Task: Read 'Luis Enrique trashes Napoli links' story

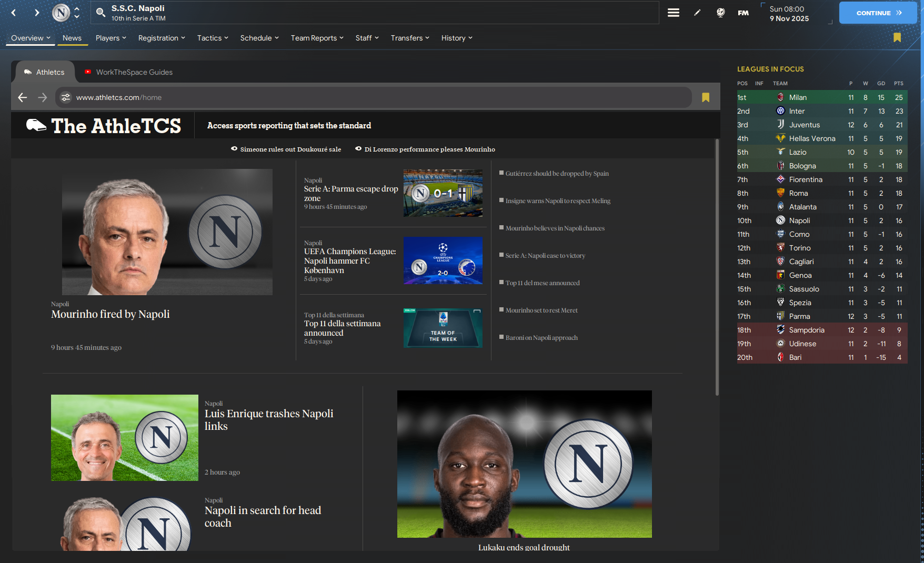Action: pos(269,420)
